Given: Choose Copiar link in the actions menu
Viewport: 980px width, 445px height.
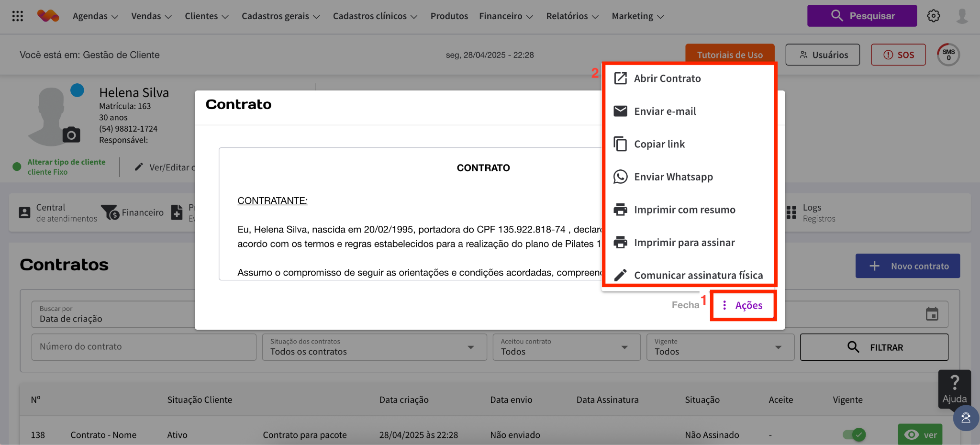Looking at the screenshot, I should click(x=659, y=144).
